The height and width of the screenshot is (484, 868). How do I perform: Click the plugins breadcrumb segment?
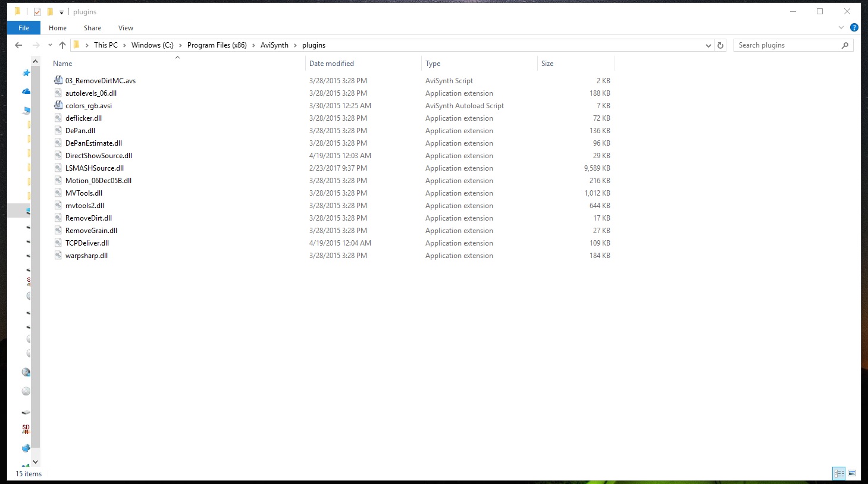(x=314, y=45)
